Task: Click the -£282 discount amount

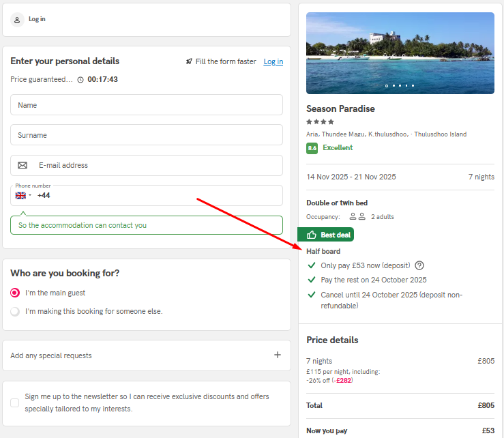Action: point(342,381)
